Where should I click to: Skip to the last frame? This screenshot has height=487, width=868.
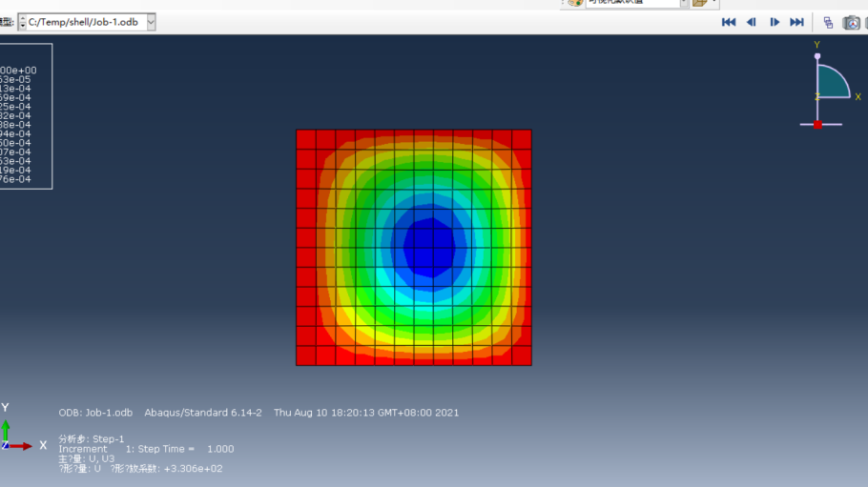pyautogui.click(x=797, y=22)
